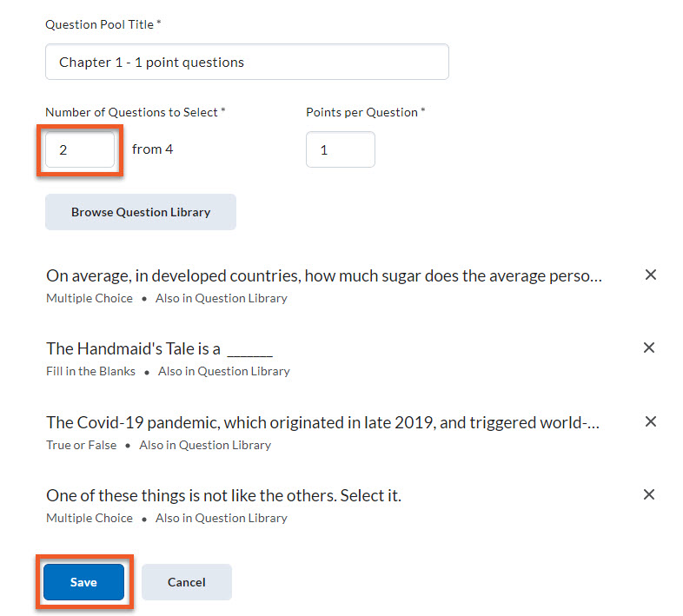Click the Question Pool Title field
Image resolution: width=683 pixels, height=616 pixels.
click(x=247, y=62)
